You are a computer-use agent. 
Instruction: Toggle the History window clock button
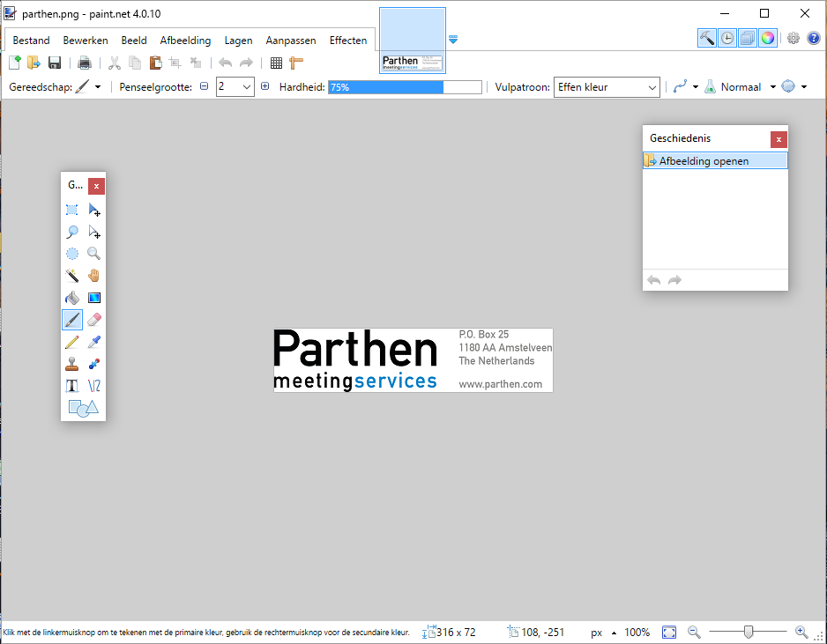pos(727,38)
